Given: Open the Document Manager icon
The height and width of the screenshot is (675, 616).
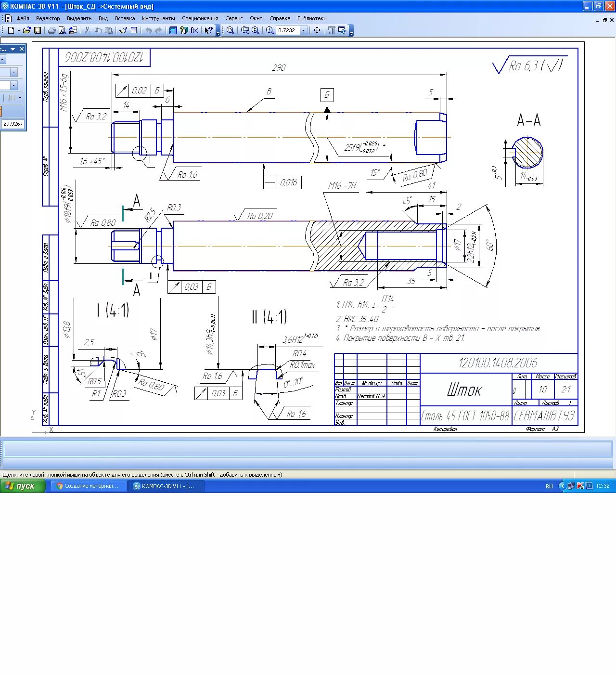Looking at the screenshot, I should [173, 30].
